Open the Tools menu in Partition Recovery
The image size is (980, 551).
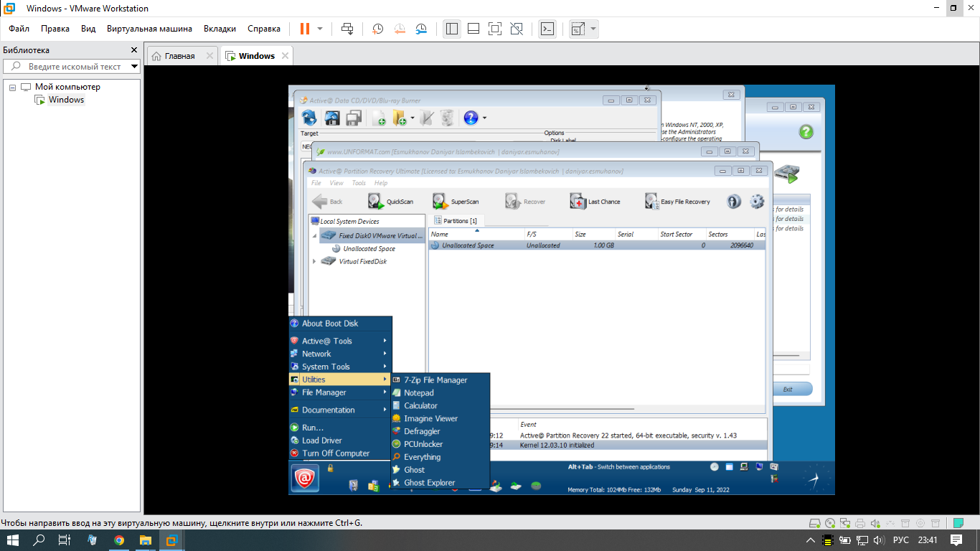359,183
